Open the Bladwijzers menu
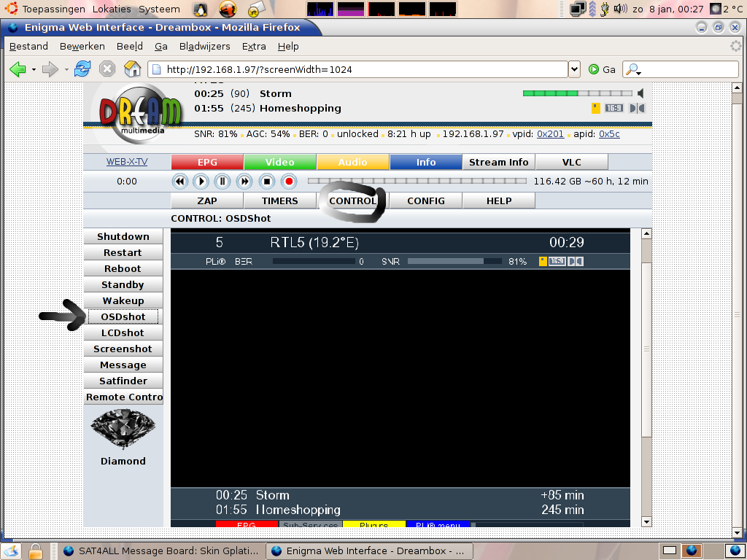 tap(204, 46)
